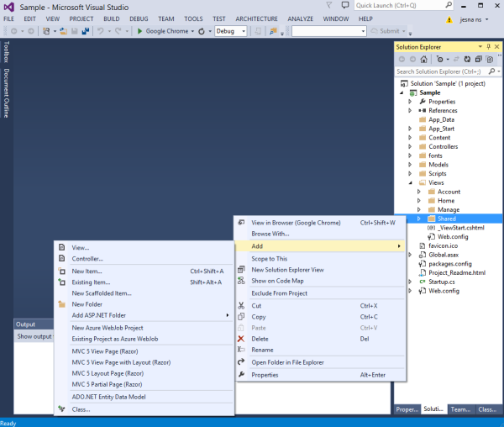Screen dimensions: 504x427
Task: Open the ARCHITECTURE menu
Action: (256, 19)
